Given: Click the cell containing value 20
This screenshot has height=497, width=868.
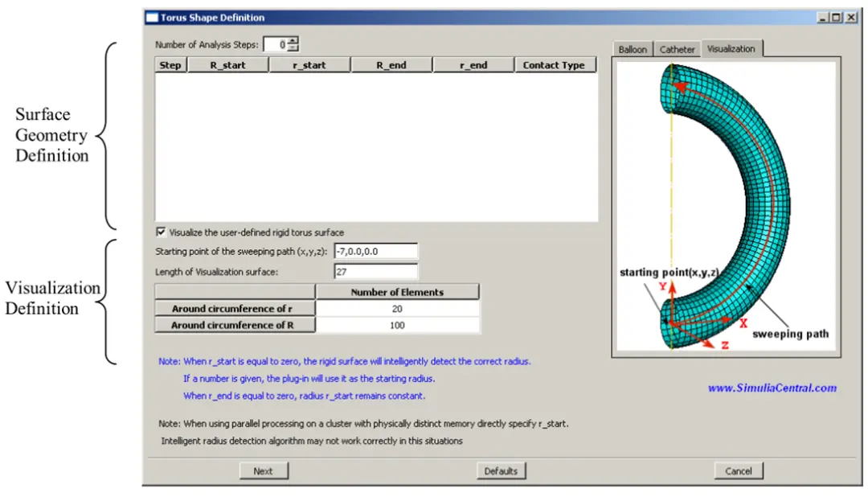Looking at the screenshot, I should pyautogui.click(x=398, y=309).
